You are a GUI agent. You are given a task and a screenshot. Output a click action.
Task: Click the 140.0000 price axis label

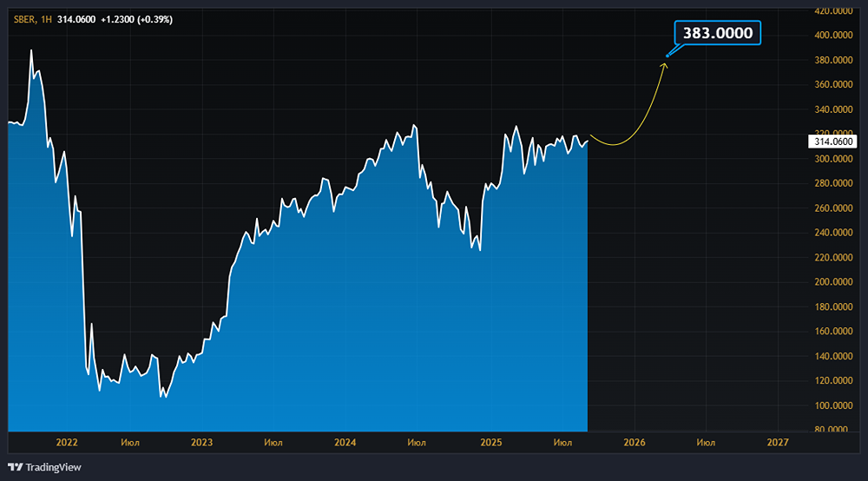833,356
